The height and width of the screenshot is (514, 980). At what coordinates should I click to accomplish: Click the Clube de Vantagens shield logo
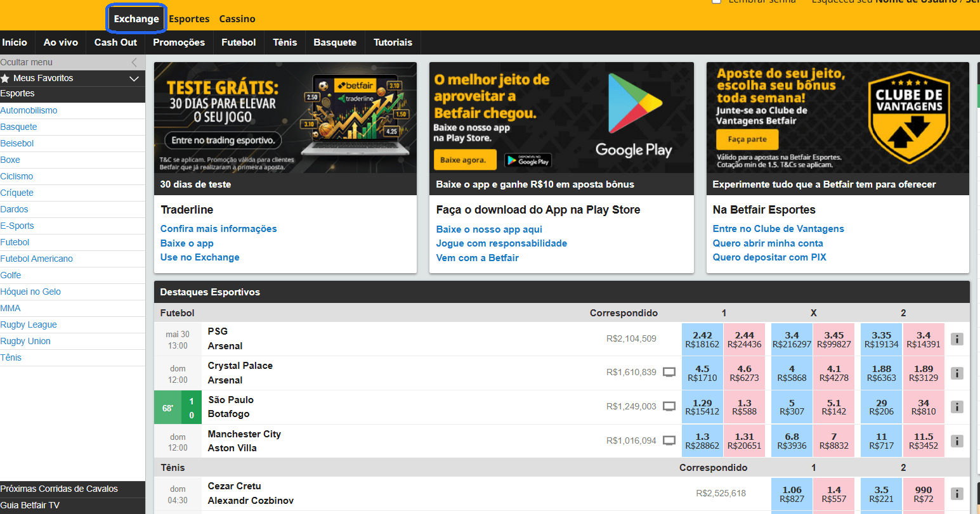click(908, 118)
